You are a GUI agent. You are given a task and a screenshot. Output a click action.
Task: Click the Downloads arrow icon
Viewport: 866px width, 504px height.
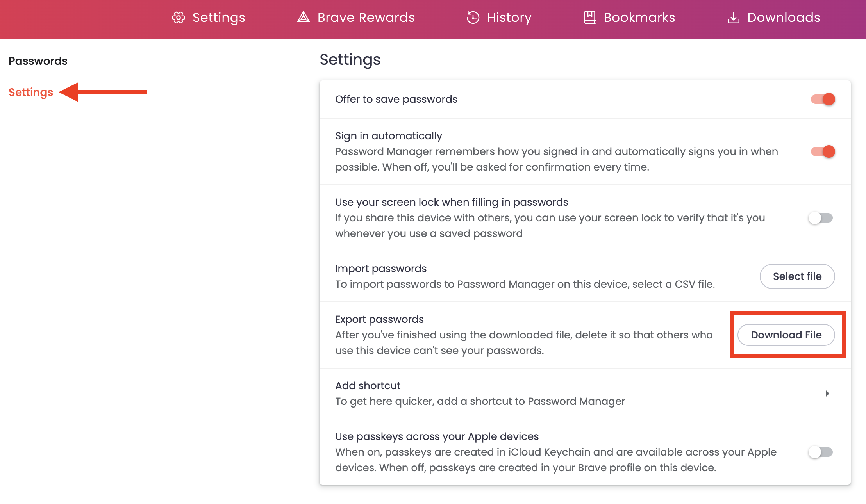[733, 18]
